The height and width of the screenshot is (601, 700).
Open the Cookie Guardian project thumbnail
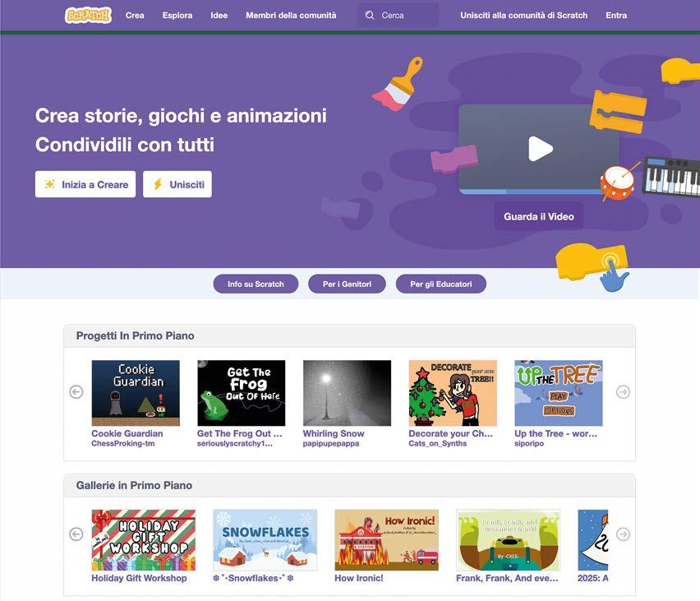tap(136, 393)
